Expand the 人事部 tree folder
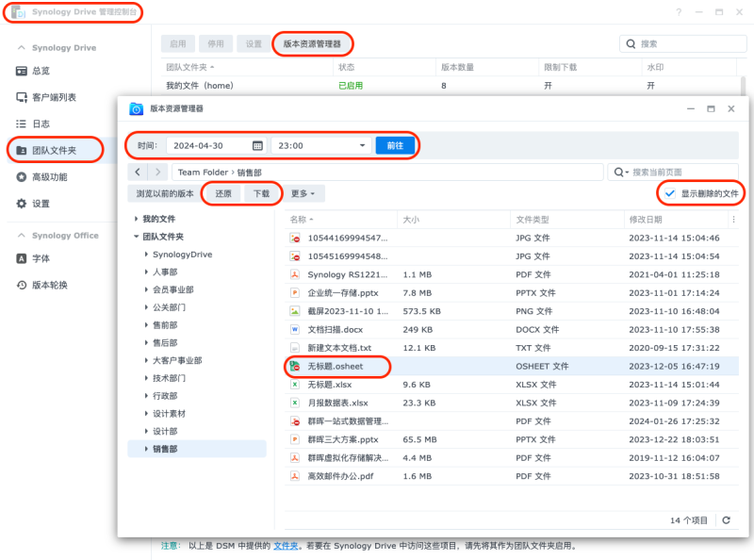Screen dimensions: 754x560 (146, 272)
